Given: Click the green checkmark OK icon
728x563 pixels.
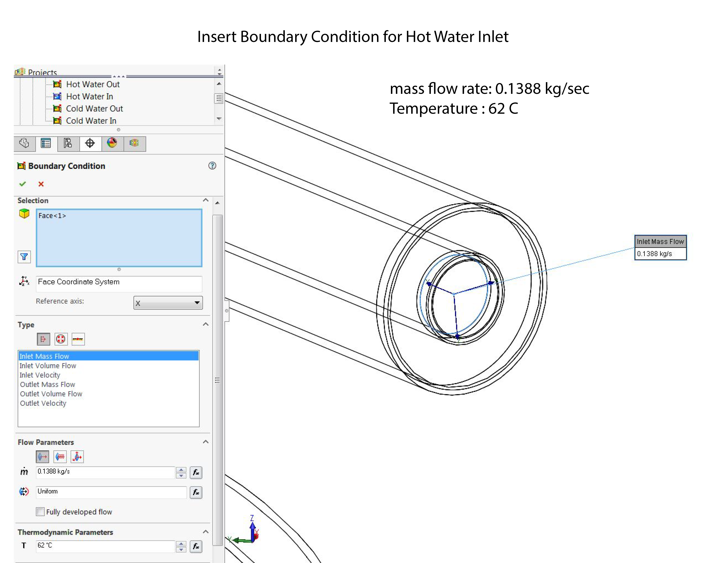Looking at the screenshot, I should tap(23, 184).
